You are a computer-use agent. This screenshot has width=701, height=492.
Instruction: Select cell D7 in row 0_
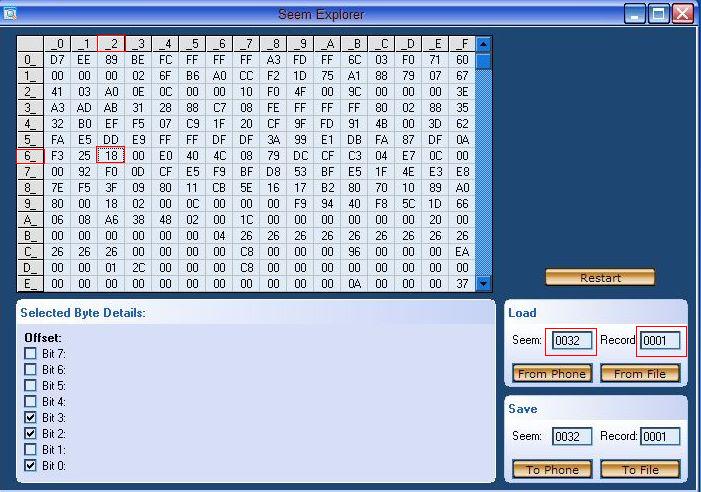[57, 60]
